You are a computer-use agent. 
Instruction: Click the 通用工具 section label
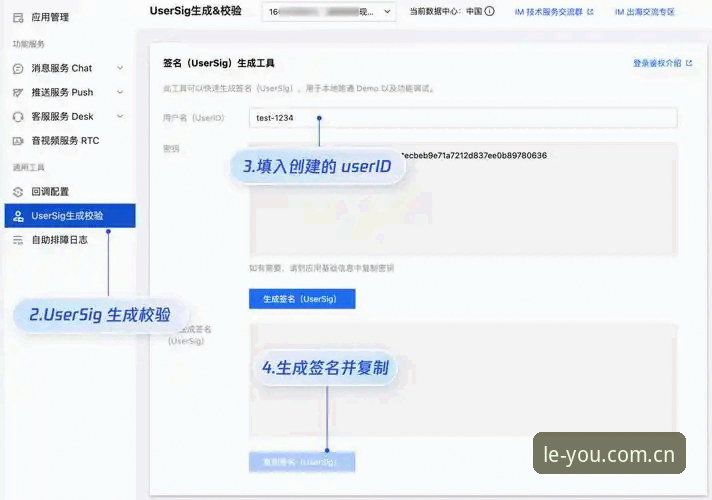pyautogui.click(x=28, y=168)
